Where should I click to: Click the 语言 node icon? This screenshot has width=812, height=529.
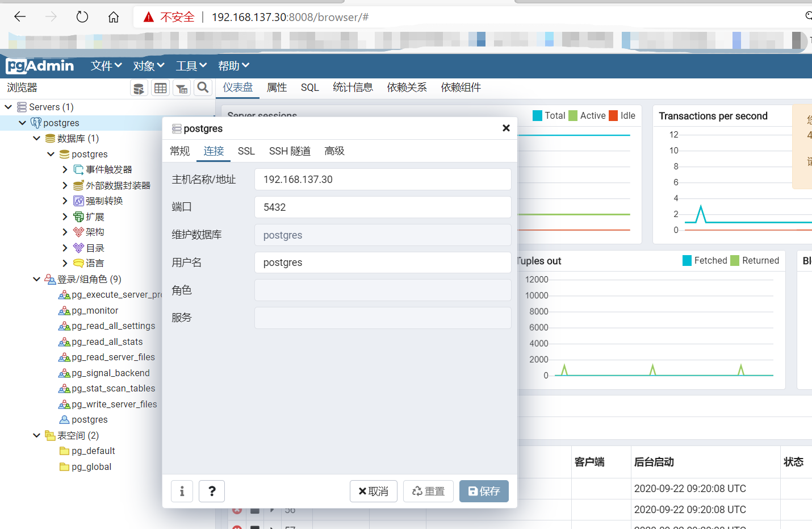click(78, 263)
